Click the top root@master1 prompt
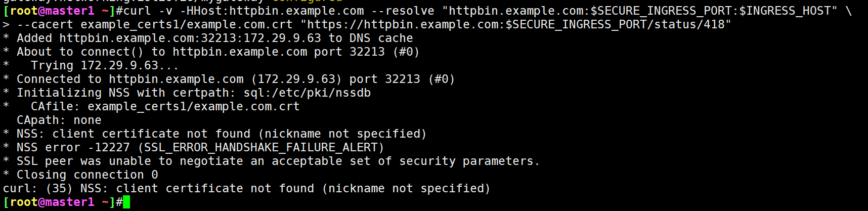The image size is (868, 211). (63, 11)
